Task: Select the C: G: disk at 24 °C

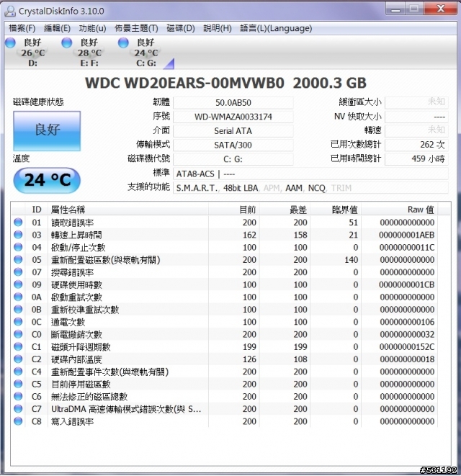Action: click(146, 53)
